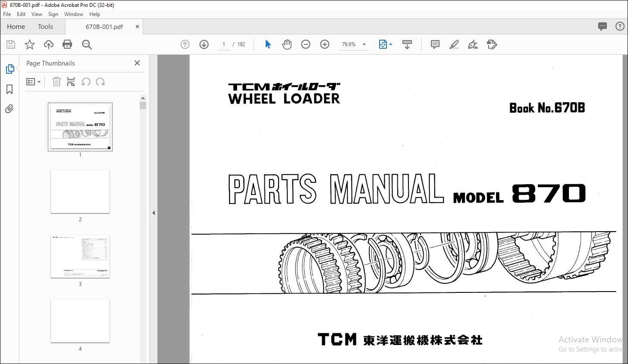628x364 pixels.
Task: Open the thumbnails options menu dropdown
Action: click(x=33, y=82)
